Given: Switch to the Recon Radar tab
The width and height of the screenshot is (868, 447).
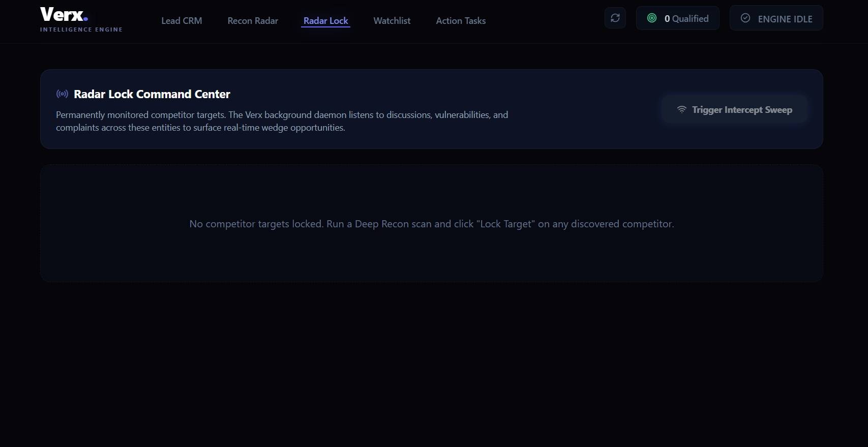Looking at the screenshot, I should tap(253, 21).
